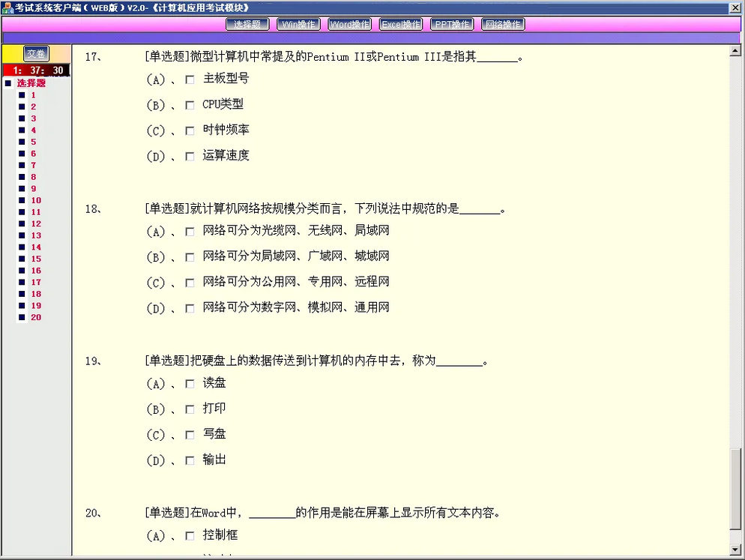Go to question 15 in sidebar list
745x560 pixels.
pos(36,259)
